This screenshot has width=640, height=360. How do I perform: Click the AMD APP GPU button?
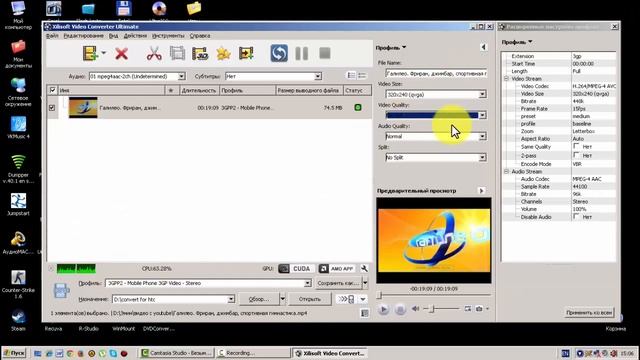337,269
